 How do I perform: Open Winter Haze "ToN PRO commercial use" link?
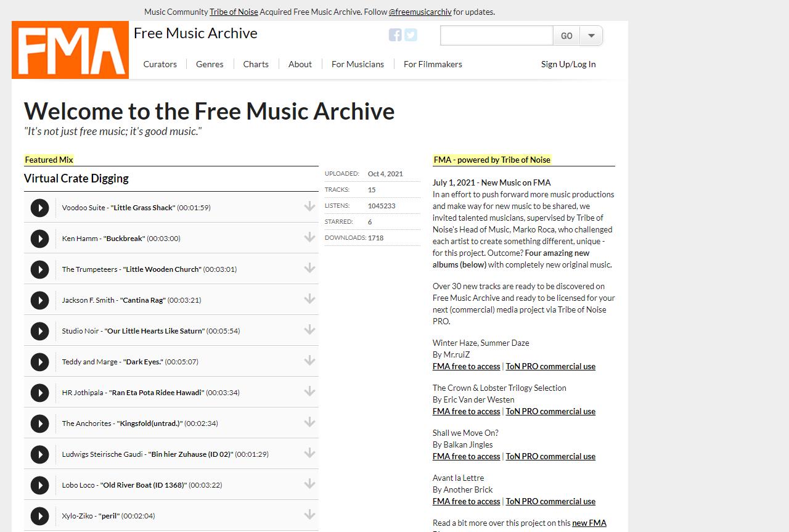point(550,366)
